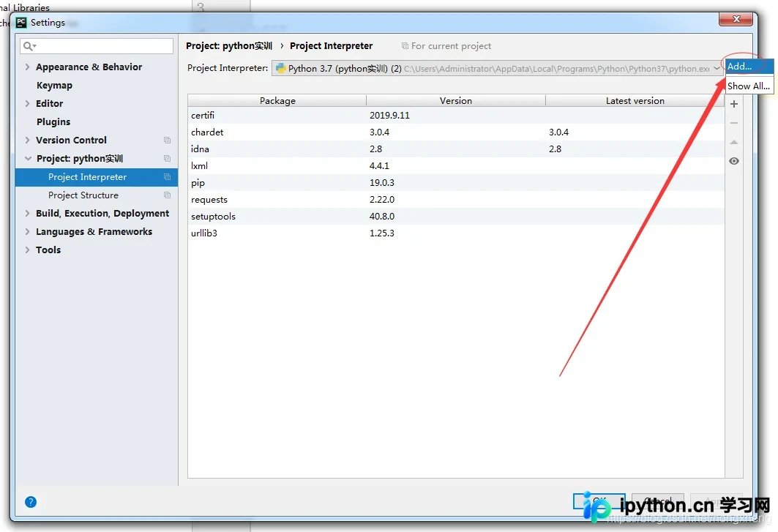This screenshot has height=532, width=778.
Task: Click the plus icon to install a package
Action: tap(734, 104)
